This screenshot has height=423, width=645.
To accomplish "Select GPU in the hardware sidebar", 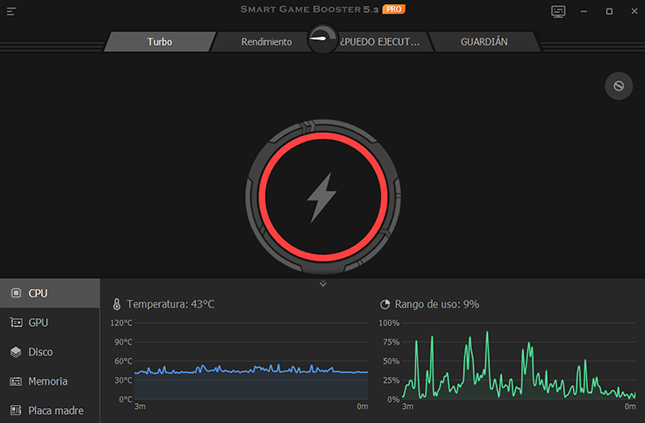I will click(50, 323).
